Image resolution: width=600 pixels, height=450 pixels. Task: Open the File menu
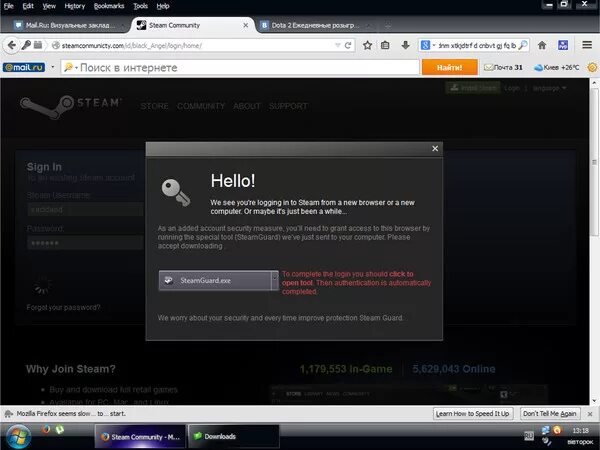click(8, 6)
